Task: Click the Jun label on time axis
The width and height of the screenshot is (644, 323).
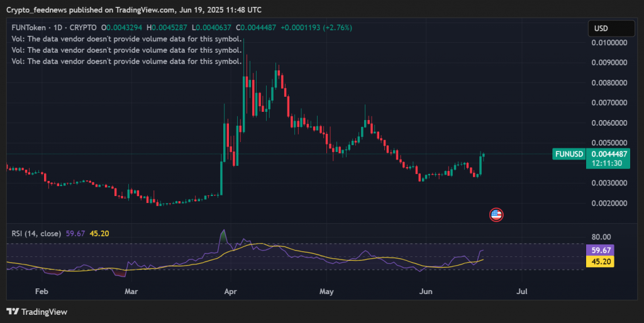Action: coord(426,292)
